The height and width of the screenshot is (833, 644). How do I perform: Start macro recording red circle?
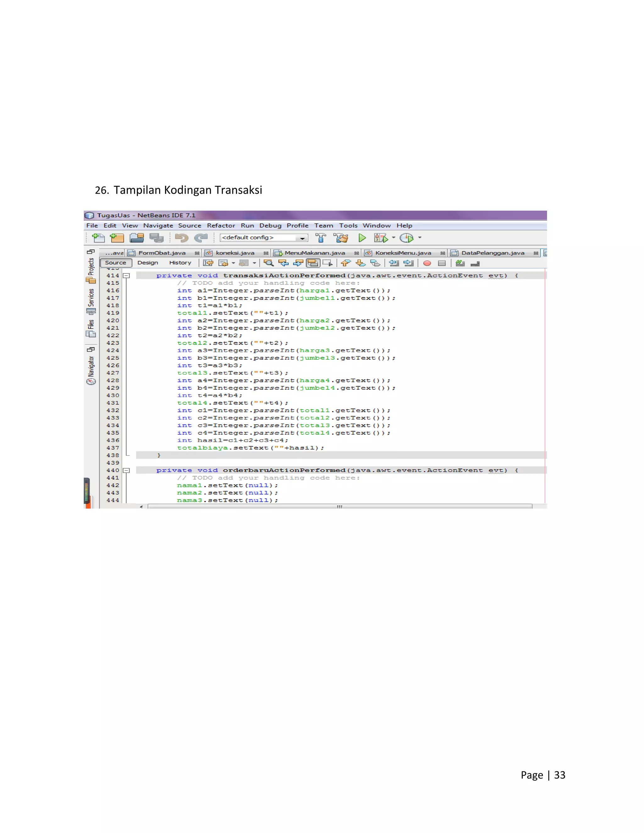coord(427,263)
